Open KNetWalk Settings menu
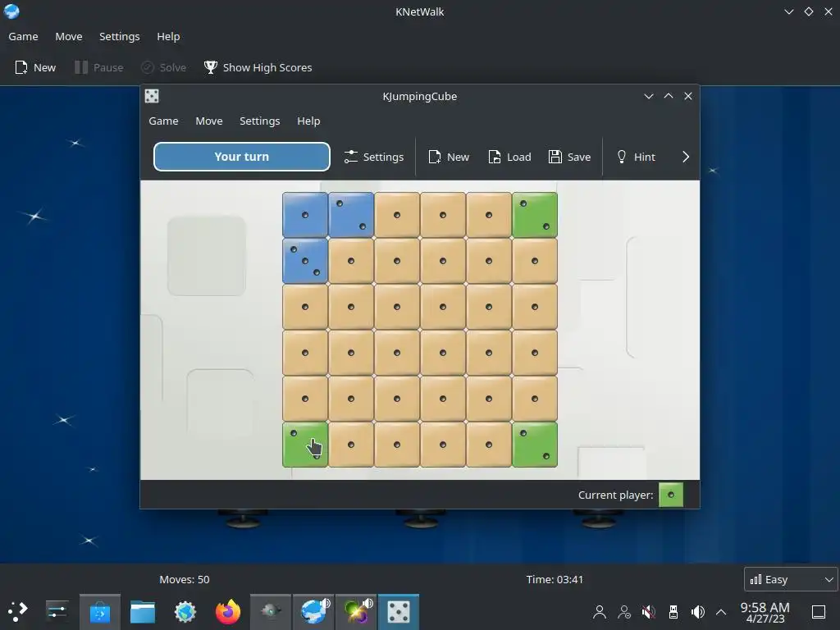The height and width of the screenshot is (630, 840). 120,36
